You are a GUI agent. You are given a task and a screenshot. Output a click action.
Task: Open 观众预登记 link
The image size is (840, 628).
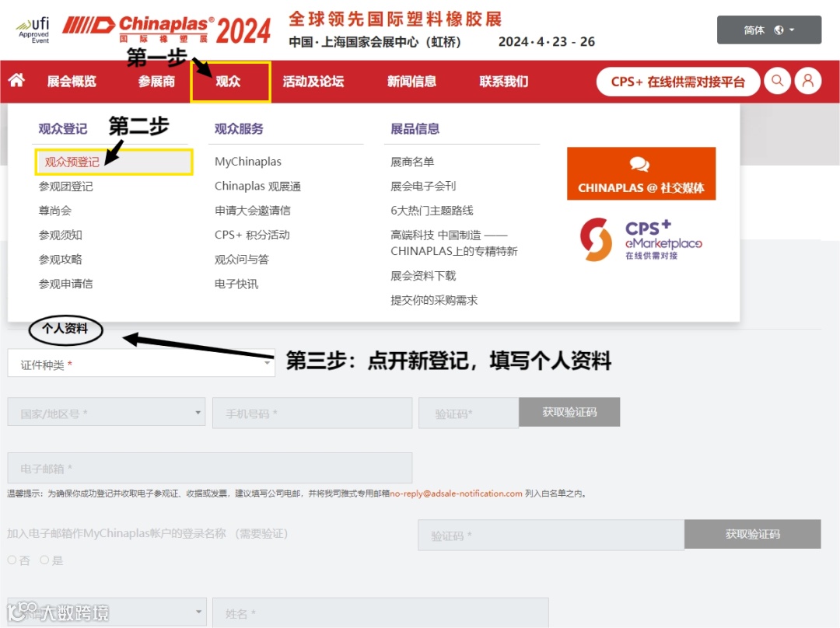pyautogui.click(x=72, y=162)
